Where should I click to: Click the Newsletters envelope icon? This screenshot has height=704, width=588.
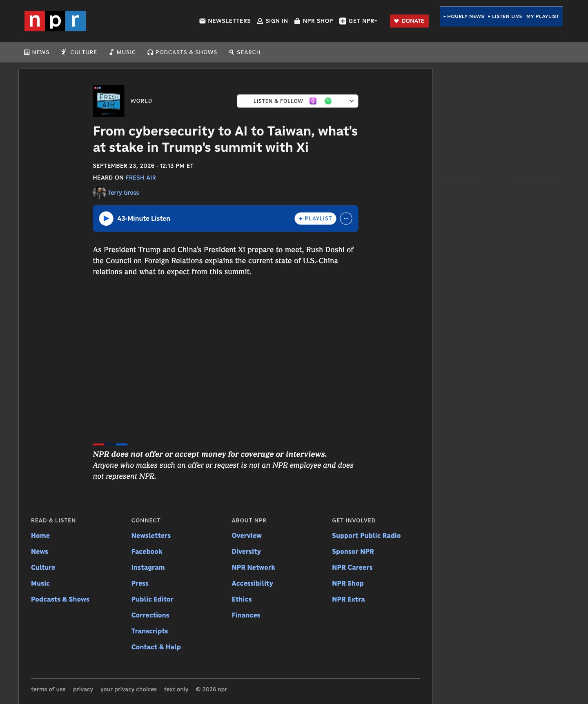tap(203, 21)
